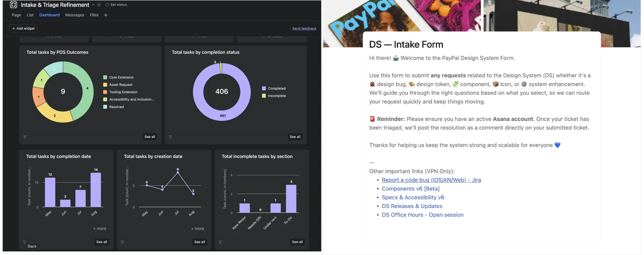Click the May bar in completion date chart
Image resolution: width=644 pixels, height=255 pixels.
[x=50, y=192]
